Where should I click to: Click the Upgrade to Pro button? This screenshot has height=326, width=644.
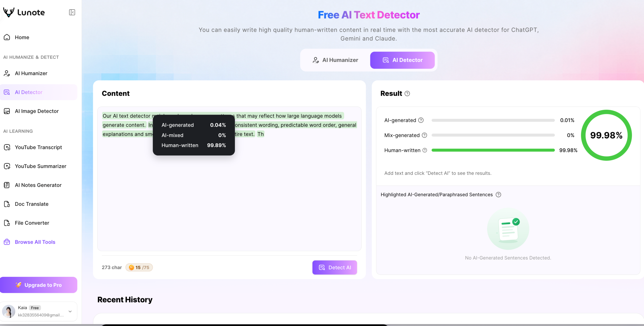pos(38,285)
